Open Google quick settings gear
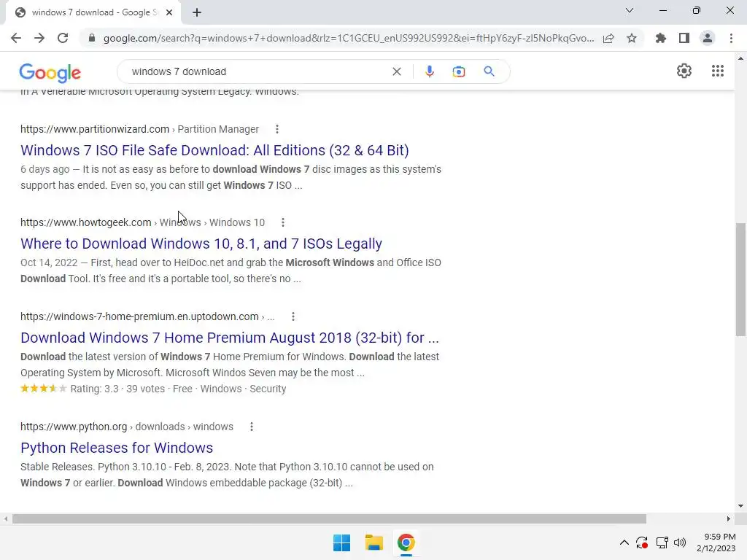The image size is (747, 560). (684, 71)
